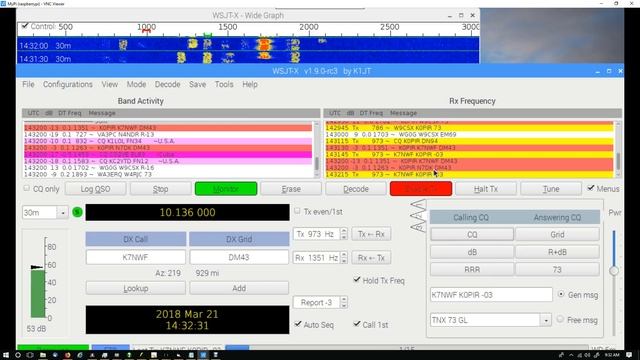
Task: Click the RRR message button
Action: 472,270
